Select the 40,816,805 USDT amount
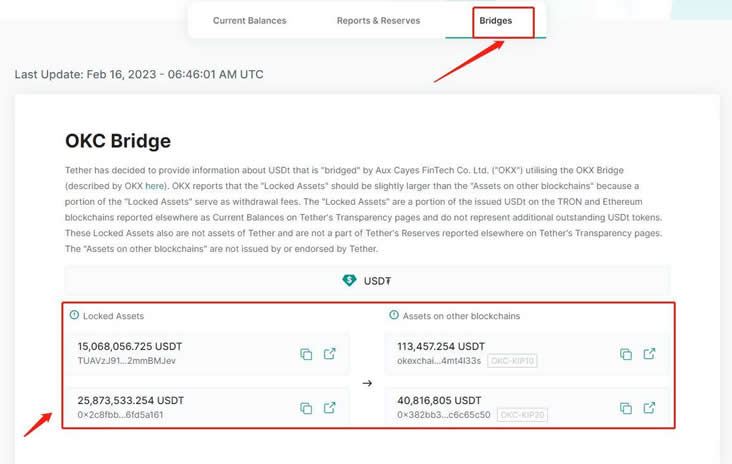The height and width of the screenshot is (464, 732). pos(439,401)
